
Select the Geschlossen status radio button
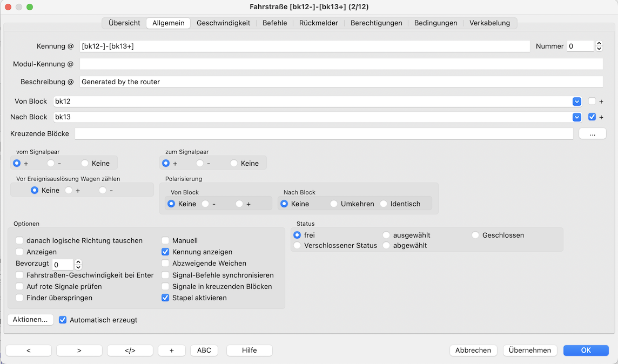pos(476,235)
